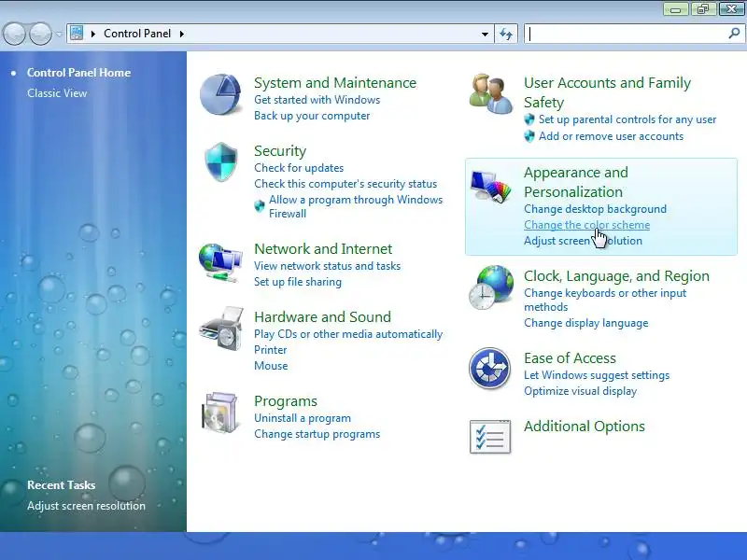This screenshot has width=747, height=560.
Task: Click the Clock, Language, and Region globe icon
Action: [491, 287]
